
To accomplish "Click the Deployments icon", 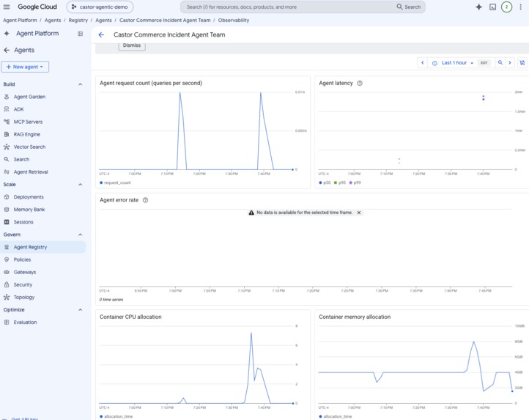I will point(7,197).
